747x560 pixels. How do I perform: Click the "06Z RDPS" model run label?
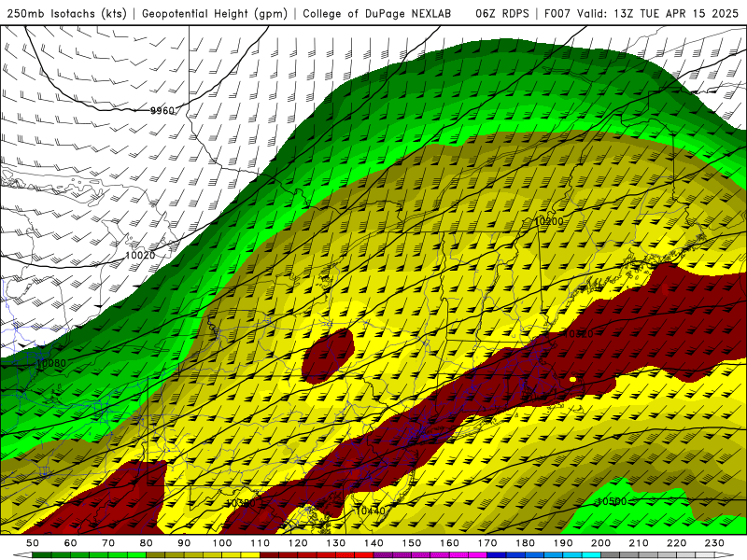pyautogui.click(x=502, y=13)
